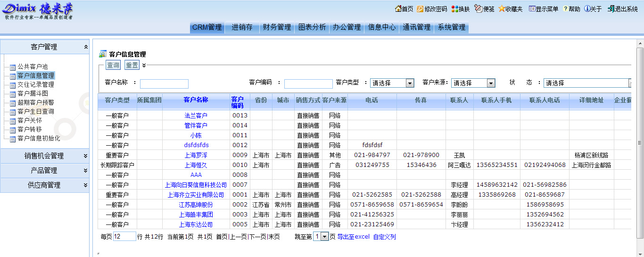Open the 客户来源 dropdown
Screen dimensions: 644x257
click(x=491, y=83)
